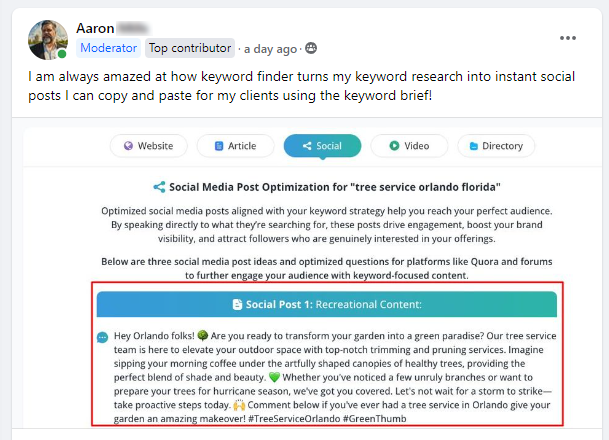Click the group privacy icon beside timestamp

pyautogui.click(x=311, y=48)
